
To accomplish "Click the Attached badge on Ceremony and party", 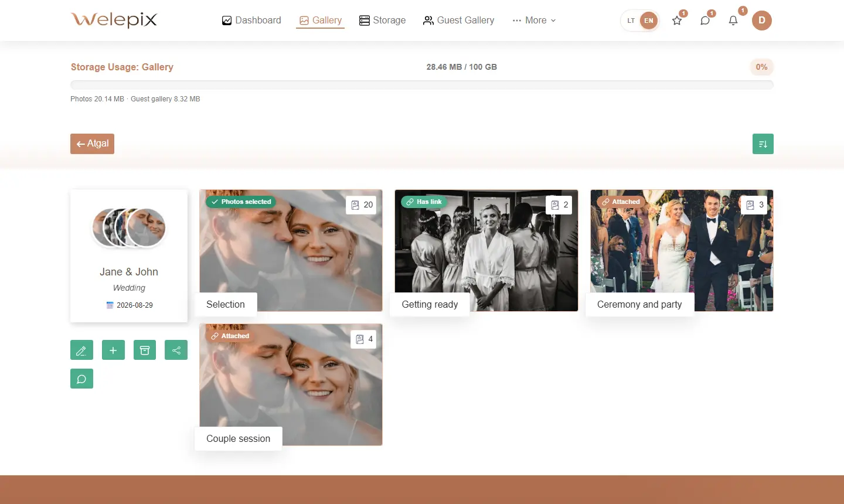I will 621,202.
